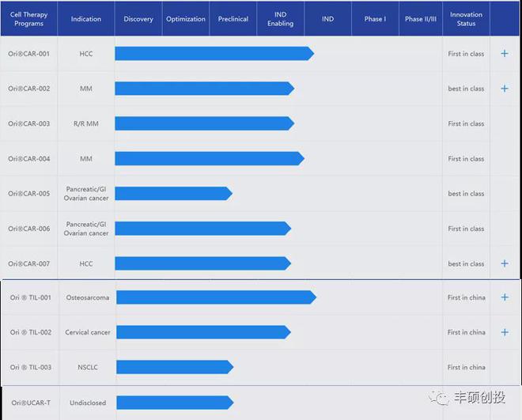Viewport: 522px width, 420px height.
Task: Click the HCC indication for CAR-007
Action: [x=86, y=263]
